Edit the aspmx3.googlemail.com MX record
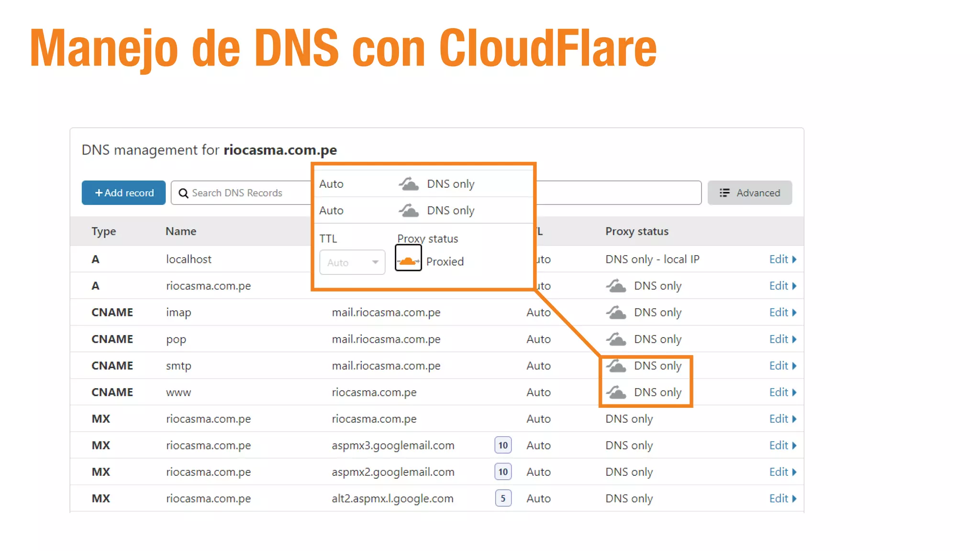This screenshot has width=980, height=551. (x=783, y=445)
